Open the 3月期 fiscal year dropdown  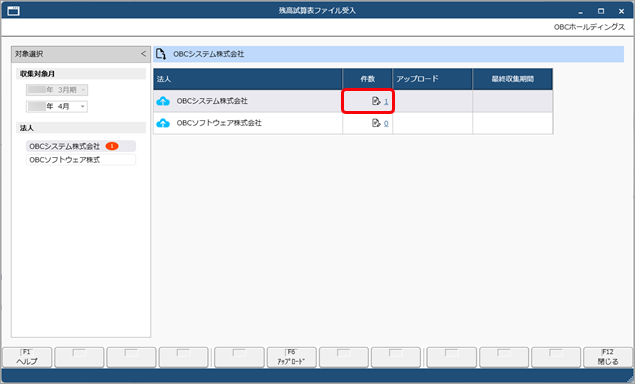57,90
